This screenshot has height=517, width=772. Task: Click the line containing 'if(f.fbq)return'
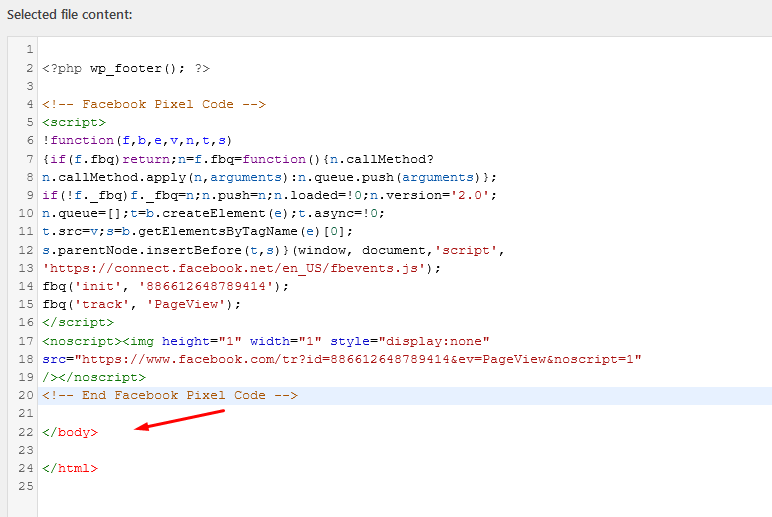(238, 159)
